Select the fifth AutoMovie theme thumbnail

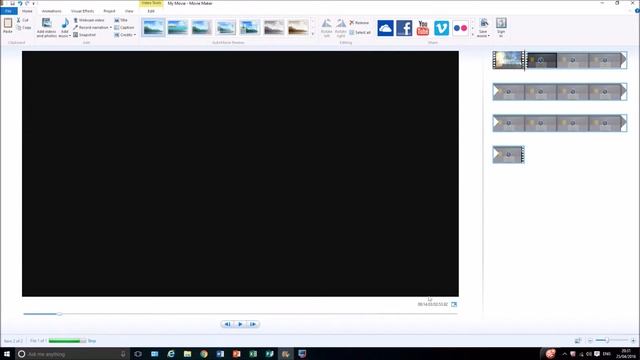tap(250, 28)
